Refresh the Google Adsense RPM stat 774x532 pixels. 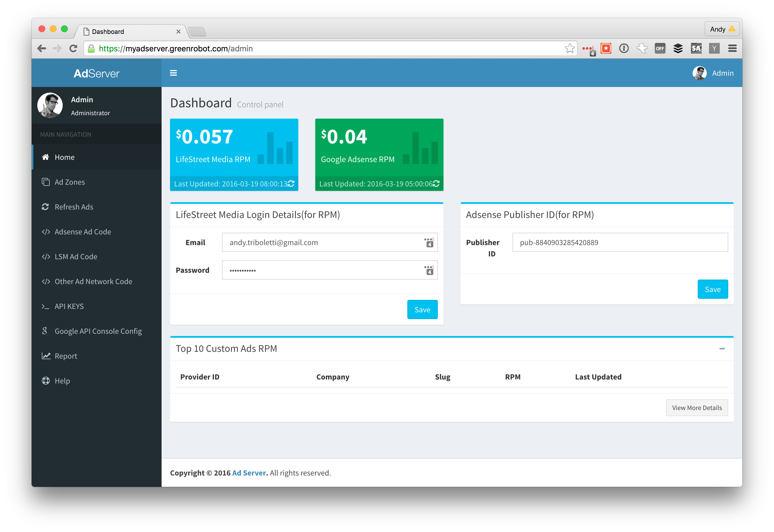point(436,184)
